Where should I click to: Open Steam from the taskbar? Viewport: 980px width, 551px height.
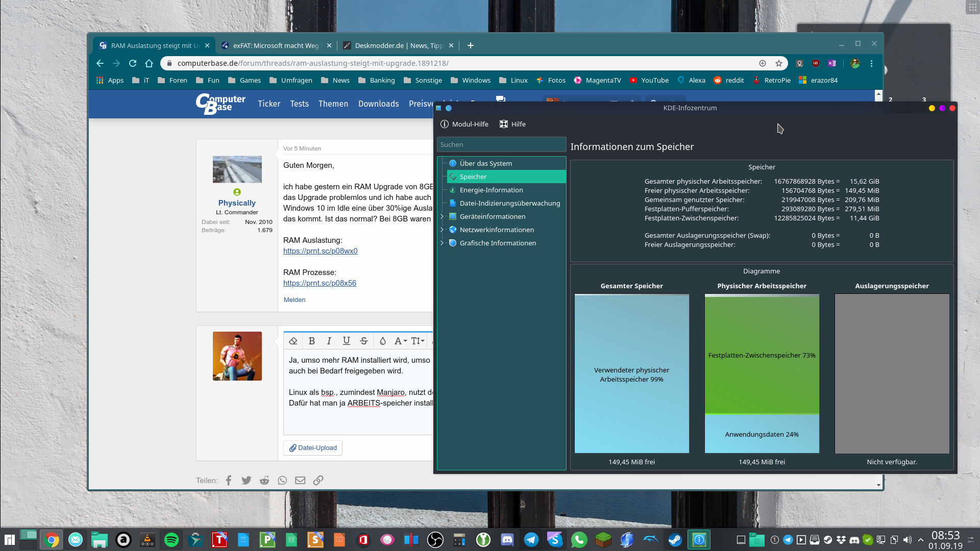tap(675, 540)
